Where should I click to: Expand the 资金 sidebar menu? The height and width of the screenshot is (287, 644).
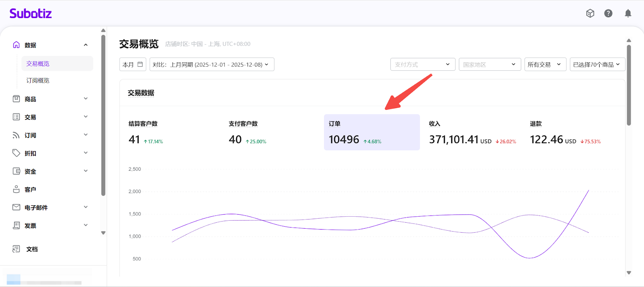tap(86, 171)
